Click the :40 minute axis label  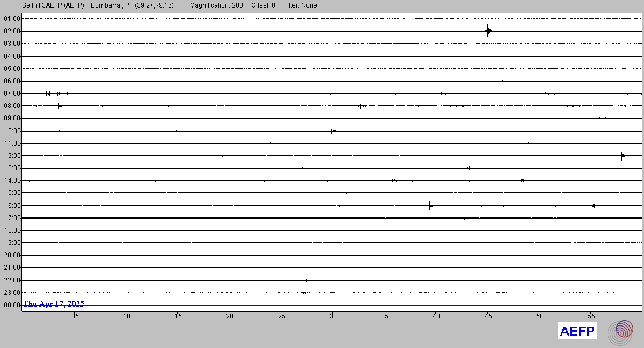[435, 317]
